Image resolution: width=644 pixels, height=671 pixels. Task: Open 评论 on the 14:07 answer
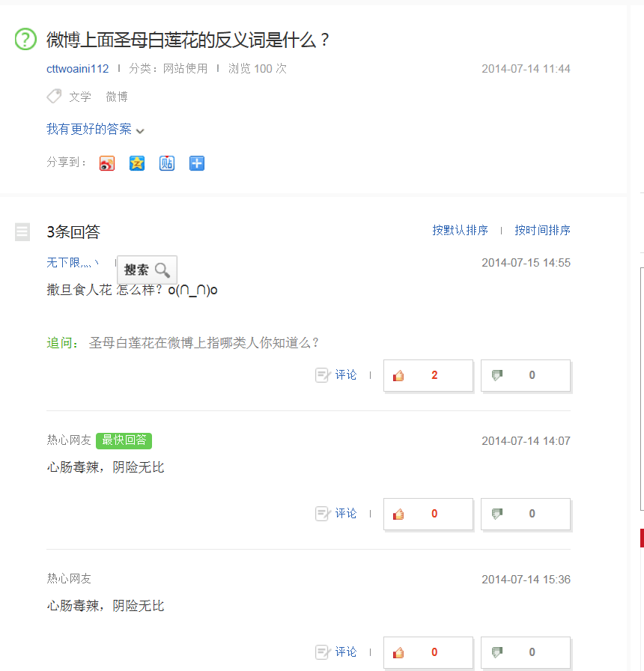[x=336, y=514]
